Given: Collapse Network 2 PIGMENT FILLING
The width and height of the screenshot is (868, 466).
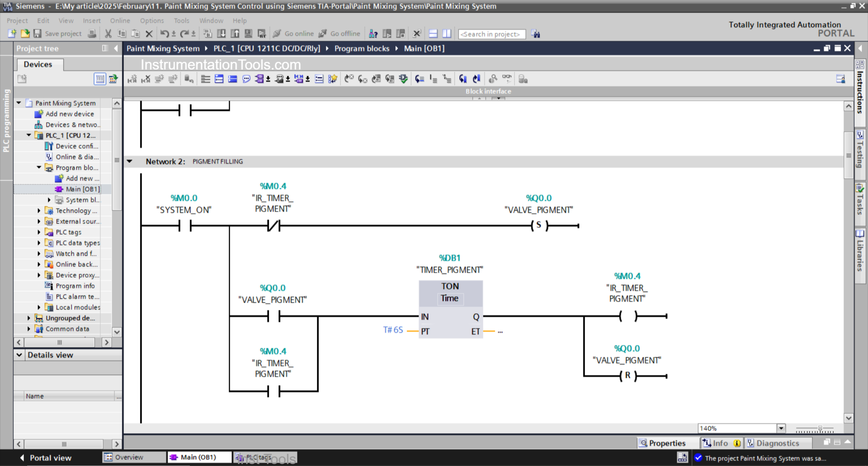Looking at the screenshot, I should (130, 161).
